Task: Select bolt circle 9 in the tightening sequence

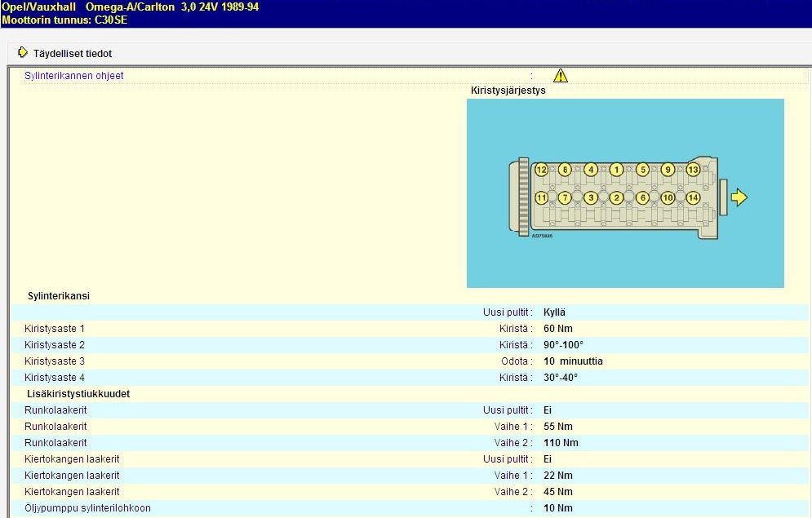Action: (668, 170)
